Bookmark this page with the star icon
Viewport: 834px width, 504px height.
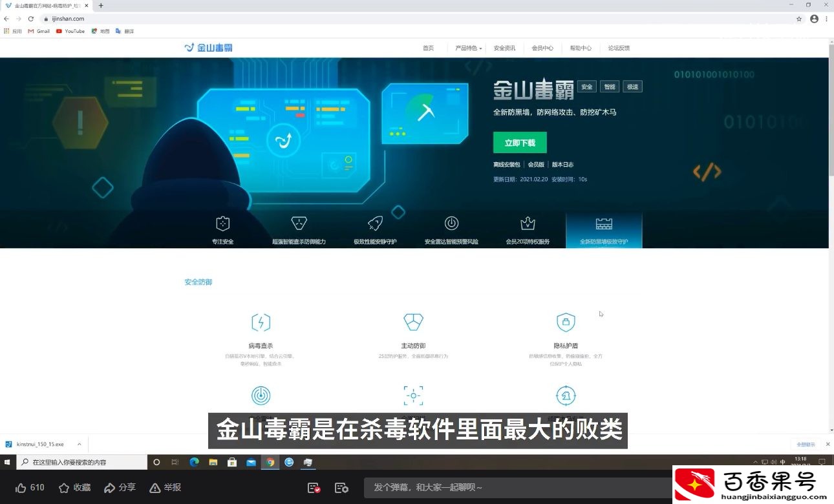pos(799,19)
